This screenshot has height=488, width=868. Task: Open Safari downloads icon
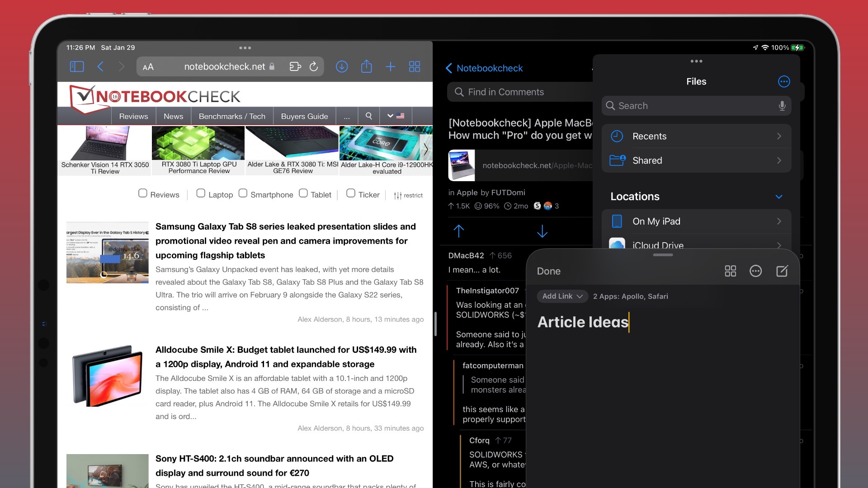342,67
